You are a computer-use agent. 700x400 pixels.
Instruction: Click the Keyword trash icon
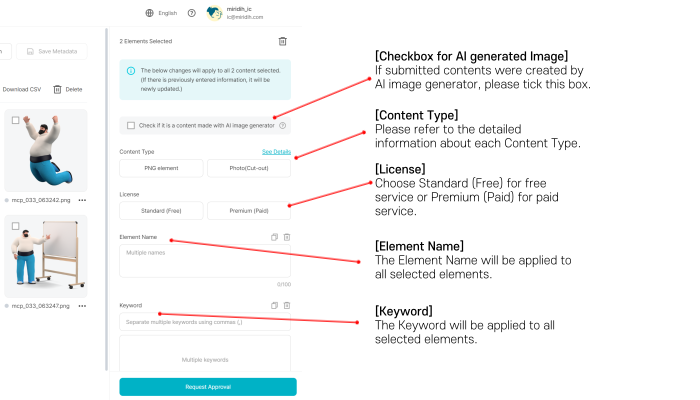[286, 305]
